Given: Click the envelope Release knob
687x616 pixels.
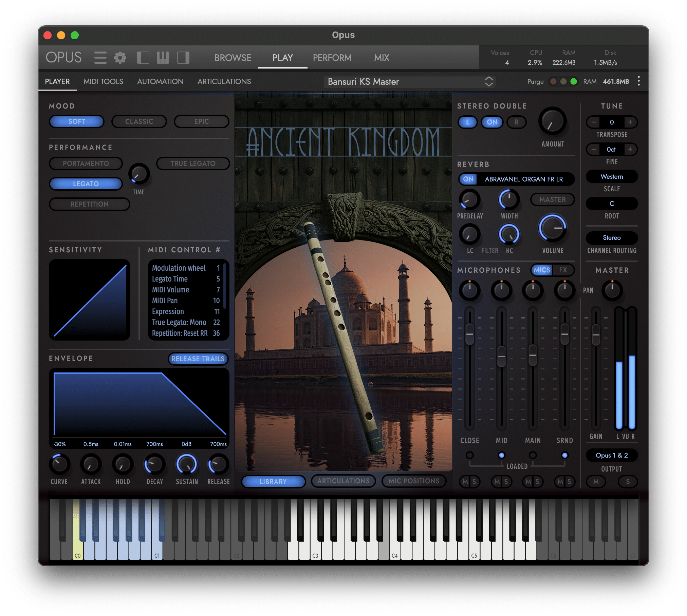Looking at the screenshot, I should point(218,464).
